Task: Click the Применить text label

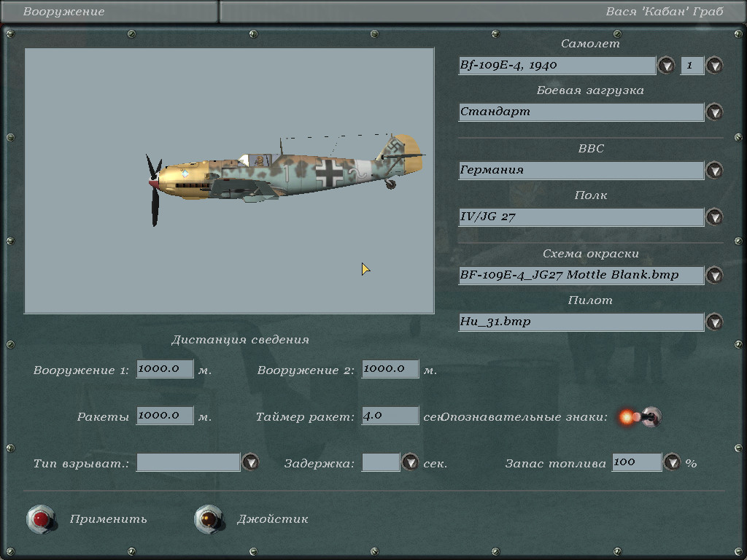Action: [108, 519]
